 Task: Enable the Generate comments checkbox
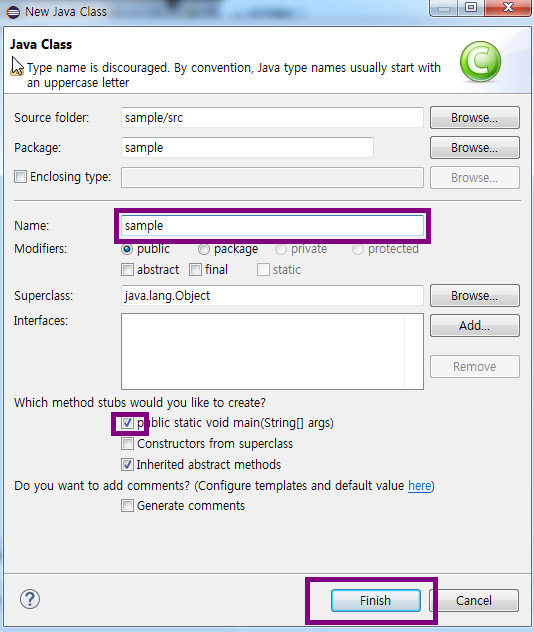(127, 505)
